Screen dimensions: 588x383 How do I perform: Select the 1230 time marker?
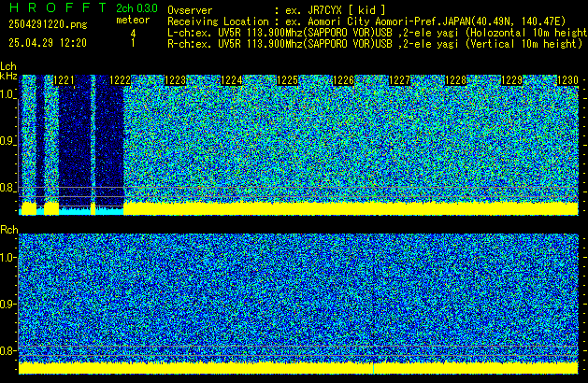click(x=567, y=80)
